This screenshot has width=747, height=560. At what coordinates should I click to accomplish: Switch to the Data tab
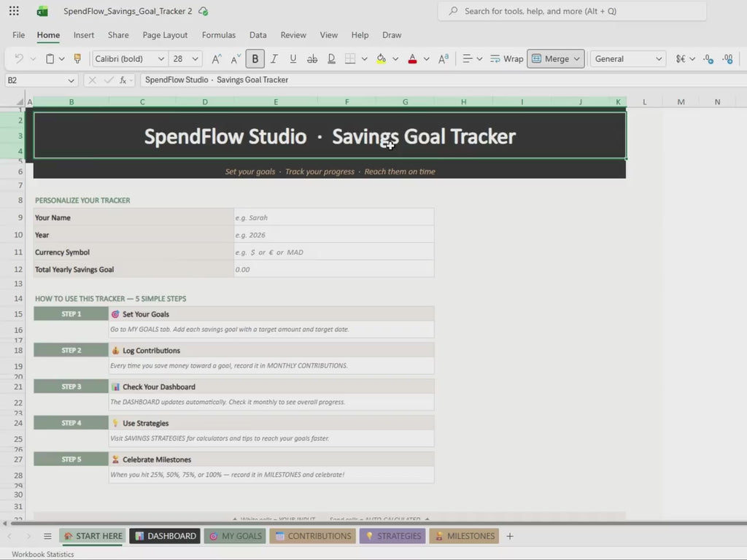(x=258, y=35)
